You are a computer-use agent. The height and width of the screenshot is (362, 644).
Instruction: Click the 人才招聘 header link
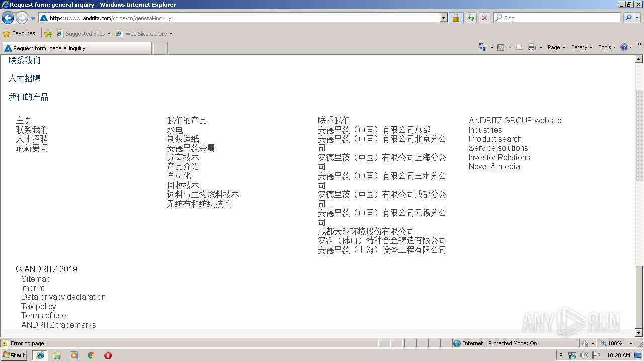coord(24,78)
